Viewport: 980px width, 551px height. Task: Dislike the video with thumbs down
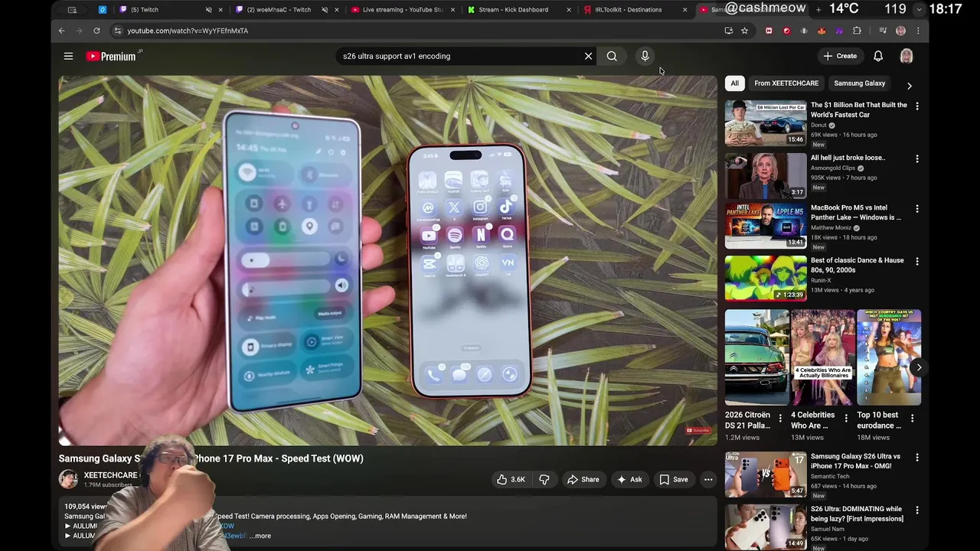click(544, 480)
